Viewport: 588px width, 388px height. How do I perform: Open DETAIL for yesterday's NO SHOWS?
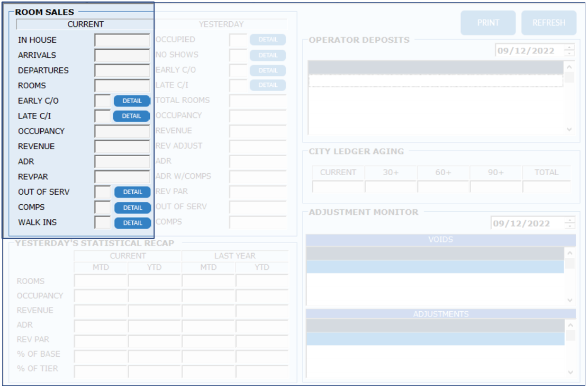(268, 55)
